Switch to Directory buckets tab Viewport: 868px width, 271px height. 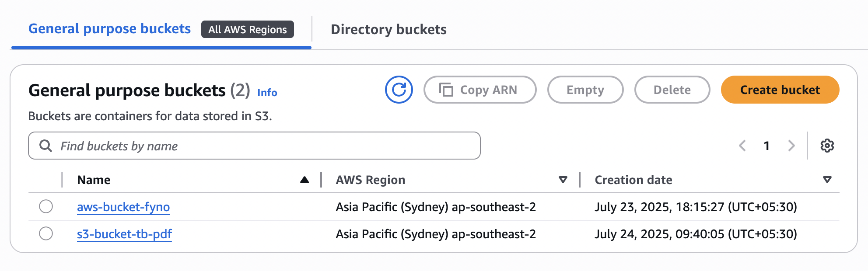(x=388, y=29)
